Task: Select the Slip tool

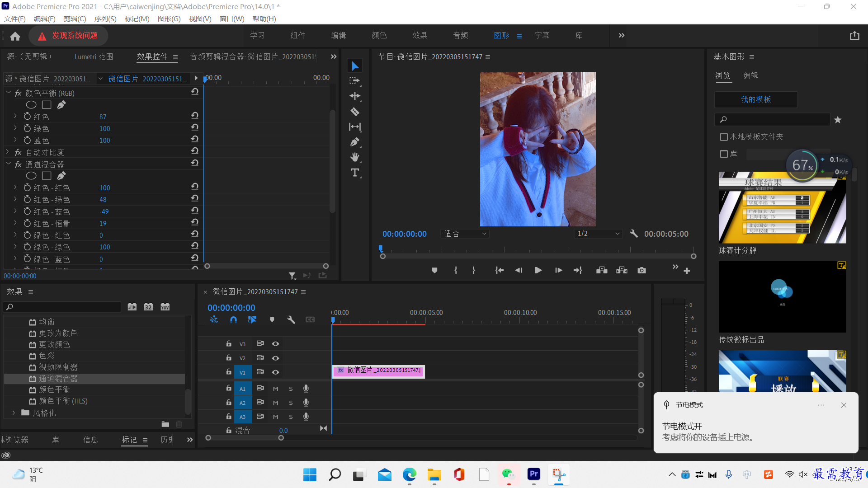Action: click(355, 127)
